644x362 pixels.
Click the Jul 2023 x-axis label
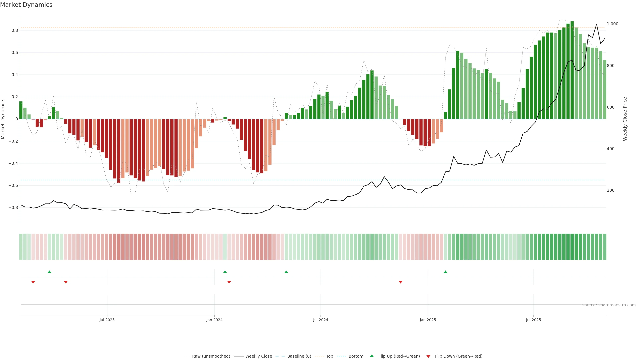pos(107,320)
